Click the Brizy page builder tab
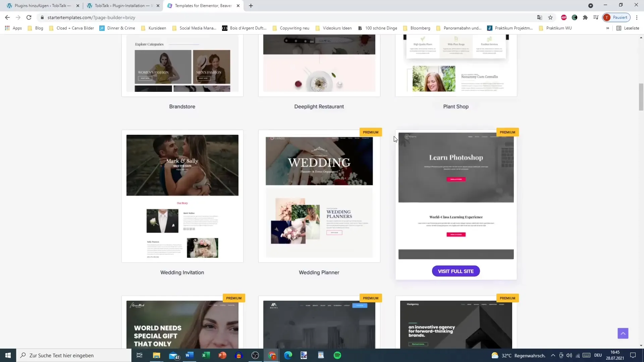 pos(204,5)
